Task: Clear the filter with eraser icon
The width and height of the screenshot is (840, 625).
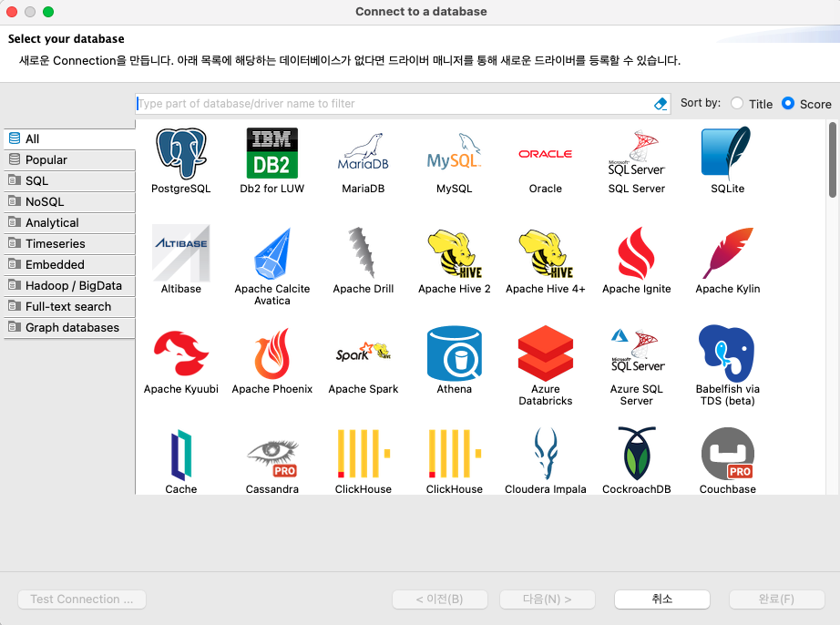Action: (661, 103)
